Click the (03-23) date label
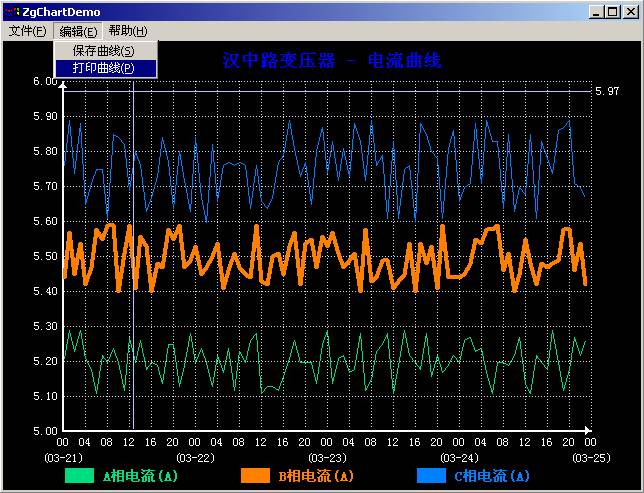This screenshot has width=644, height=493. click(x=327, y=458)
